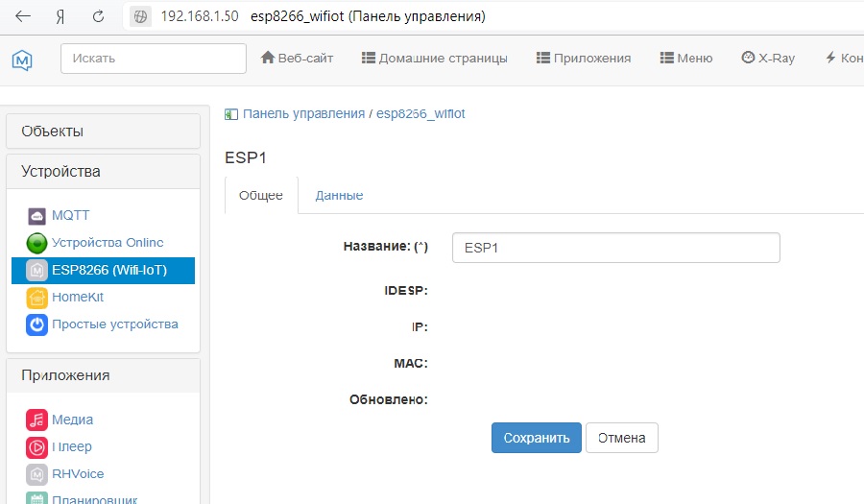Click the MQTT module icon
The height and width of the screenshot is (504, 864).
tap(36, 216)
